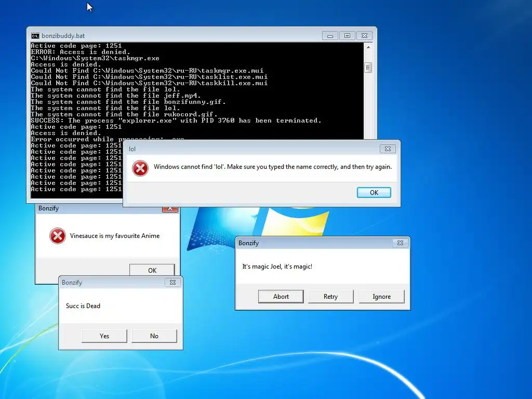
Task: Click the Bonzify title of Succ is Dead dialog
Action: 72,282
